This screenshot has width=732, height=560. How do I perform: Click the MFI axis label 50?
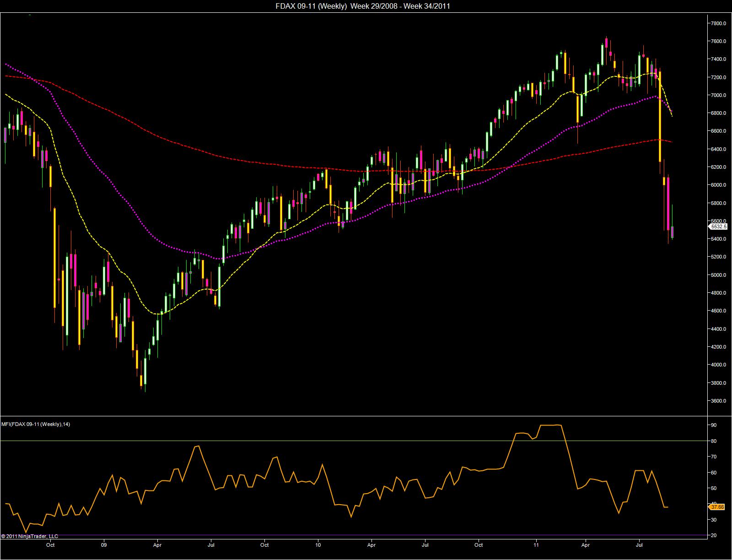tap(714, 489)
